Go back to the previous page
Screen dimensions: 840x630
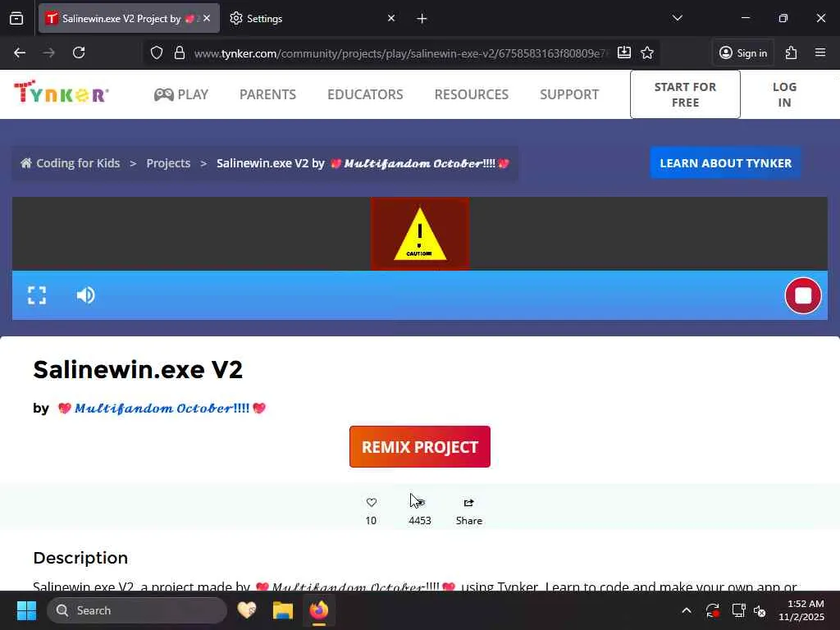(x=20, y=52)
